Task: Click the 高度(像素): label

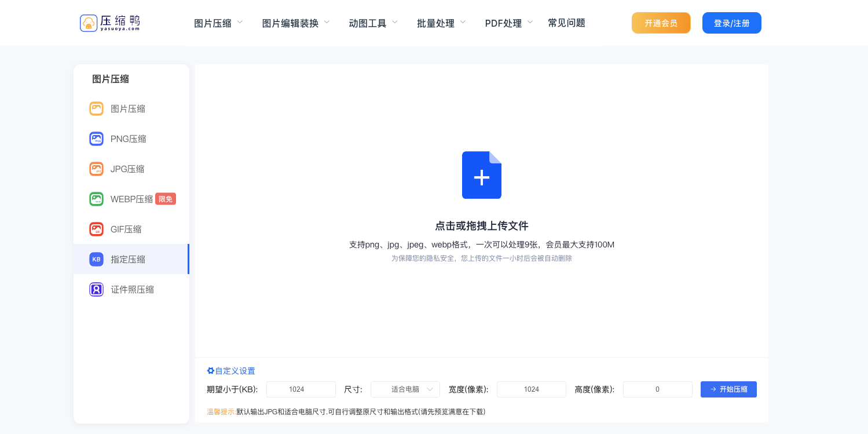Action: [x=595, y=389]
